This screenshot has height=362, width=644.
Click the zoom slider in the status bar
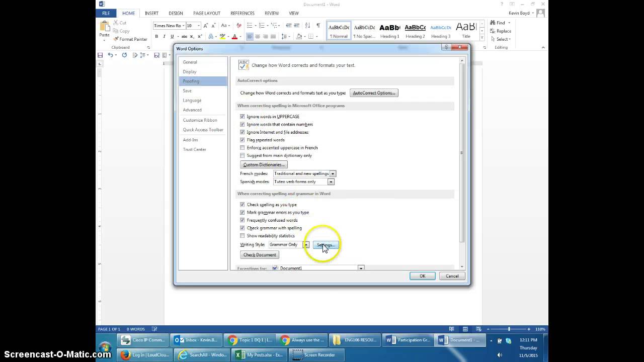point(509,329)
